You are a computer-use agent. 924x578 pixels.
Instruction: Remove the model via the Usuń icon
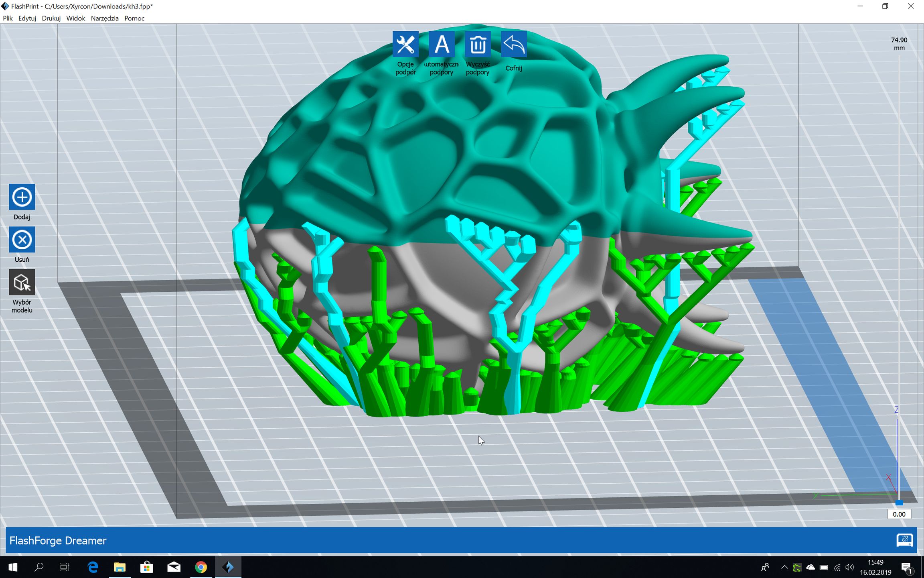[22, 240]
